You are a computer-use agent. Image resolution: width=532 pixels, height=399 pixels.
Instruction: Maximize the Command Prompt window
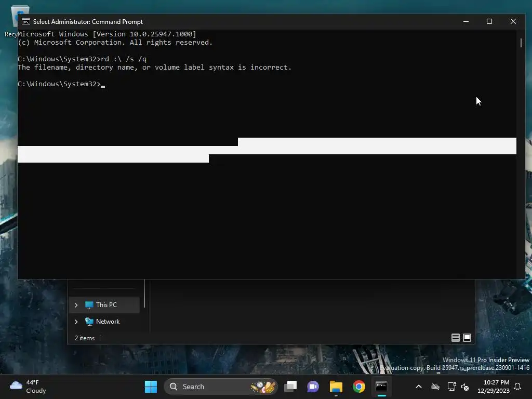tap(489, 21)
